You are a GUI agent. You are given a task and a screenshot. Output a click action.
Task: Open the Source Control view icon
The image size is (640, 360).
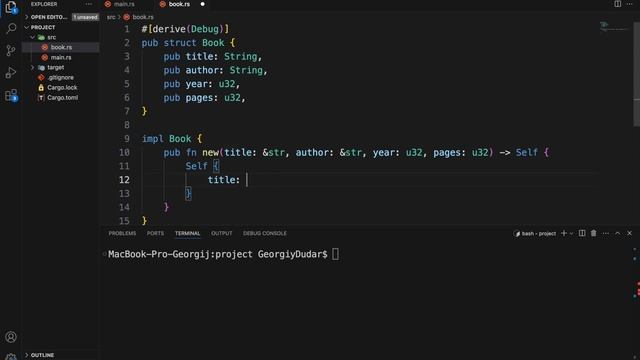11,50
